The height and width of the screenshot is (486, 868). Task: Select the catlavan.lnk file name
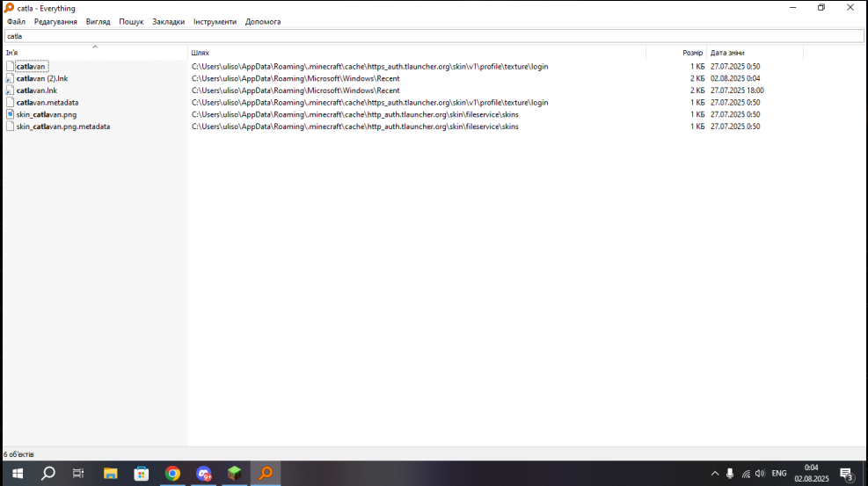[x=37, y=91]
